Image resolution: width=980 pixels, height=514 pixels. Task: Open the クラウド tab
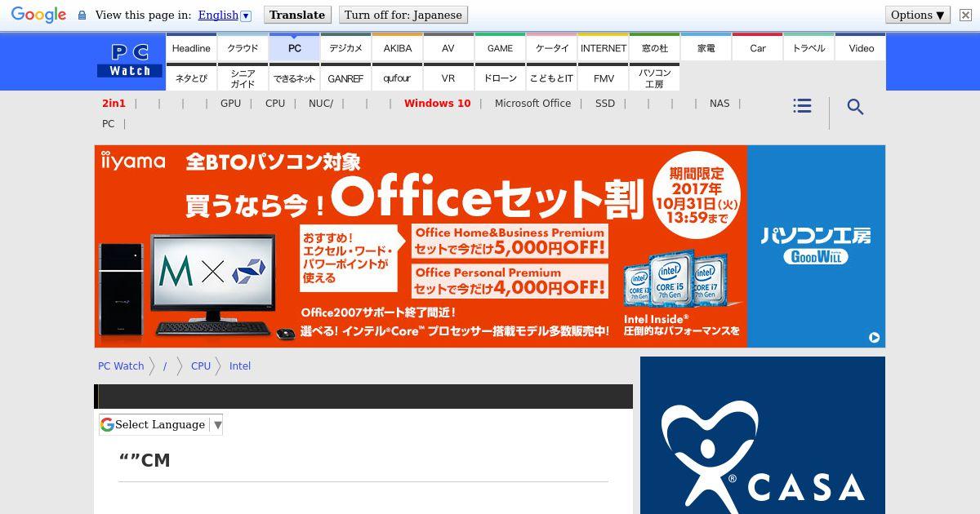click(243, 47)
